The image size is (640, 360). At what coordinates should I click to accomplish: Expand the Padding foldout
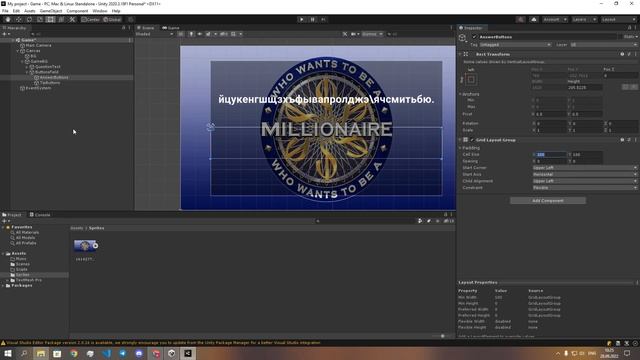[x=460, y=148]
